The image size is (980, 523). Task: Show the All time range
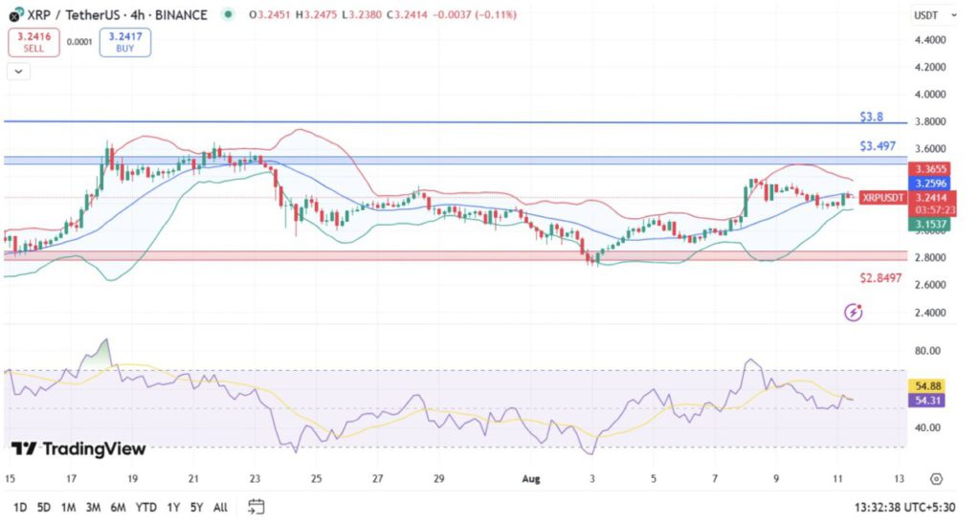pos(220,506)
